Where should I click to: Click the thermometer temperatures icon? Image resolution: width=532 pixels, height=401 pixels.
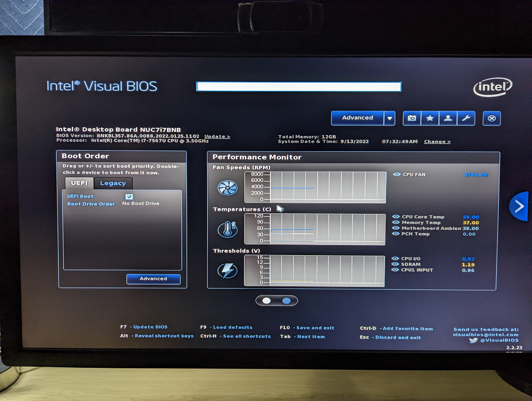tap(227, 229)
